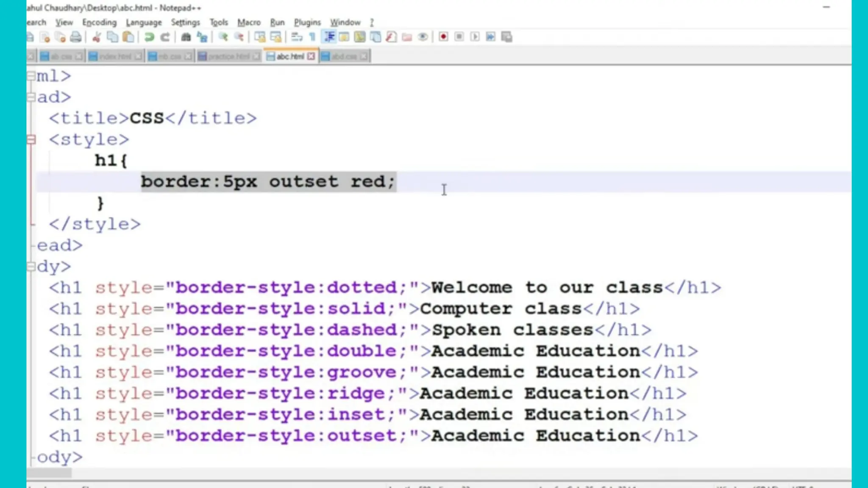Switch to the practice.html tab
The image size is (868, 488).
(x=228, y=56)
